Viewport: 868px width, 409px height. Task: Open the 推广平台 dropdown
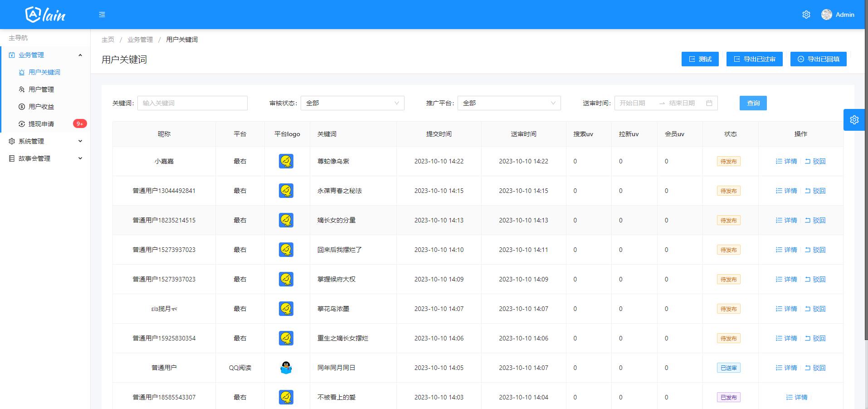click(509, 103)
